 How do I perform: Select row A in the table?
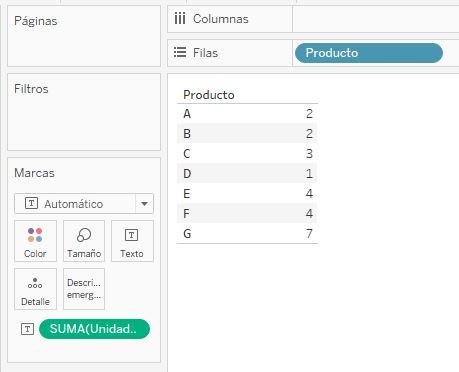[x=247, y=114]
